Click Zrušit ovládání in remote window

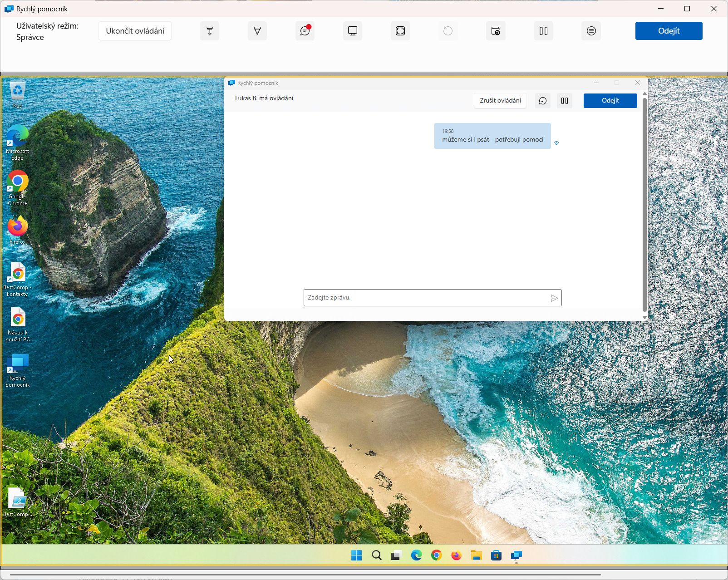(x=500, y=100)
